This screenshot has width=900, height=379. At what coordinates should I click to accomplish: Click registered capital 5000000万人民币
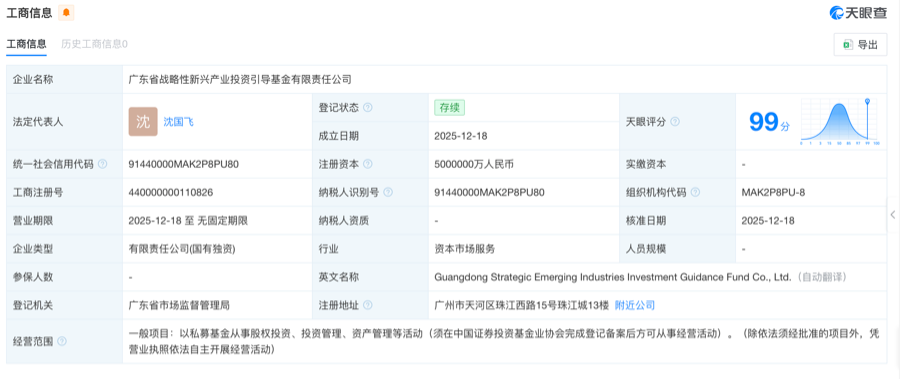[x=474, y=164]
